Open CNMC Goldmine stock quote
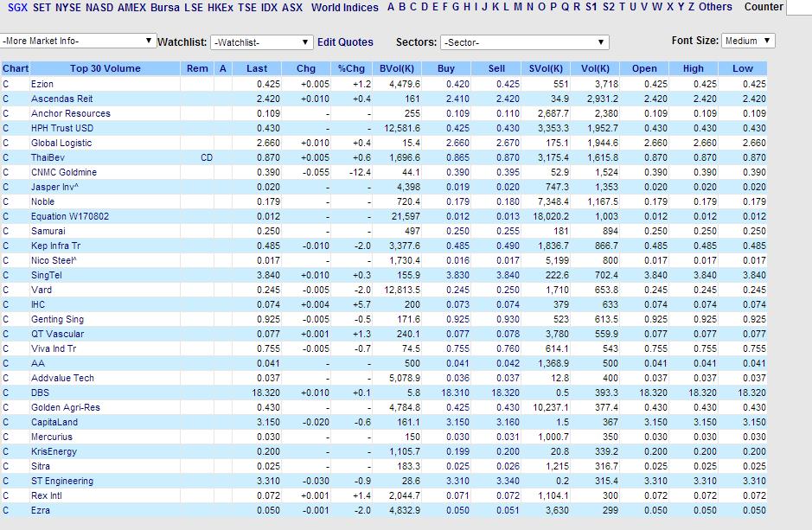 click(x=64, y=172)
